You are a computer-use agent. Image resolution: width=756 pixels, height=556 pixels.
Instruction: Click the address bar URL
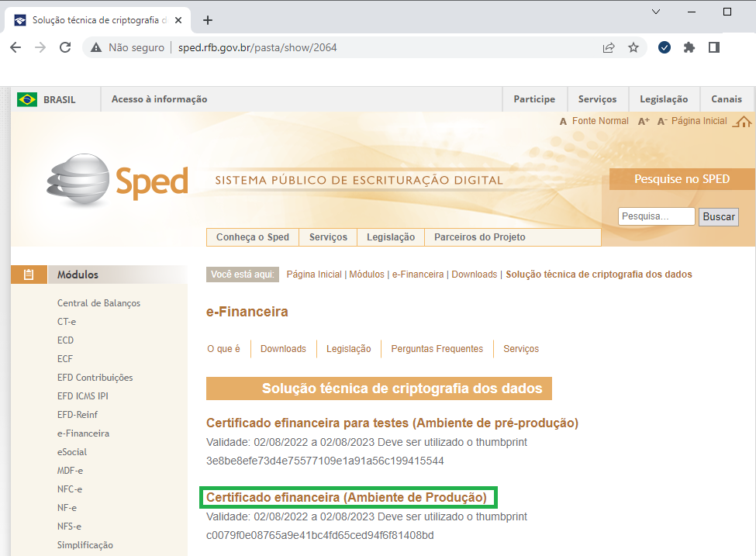click(x=257, y=47)
